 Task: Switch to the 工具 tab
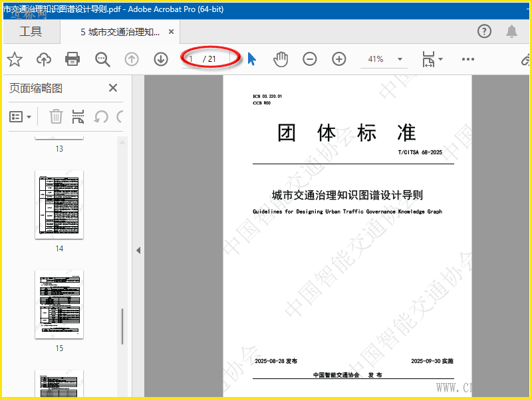[x=31, y=31]
